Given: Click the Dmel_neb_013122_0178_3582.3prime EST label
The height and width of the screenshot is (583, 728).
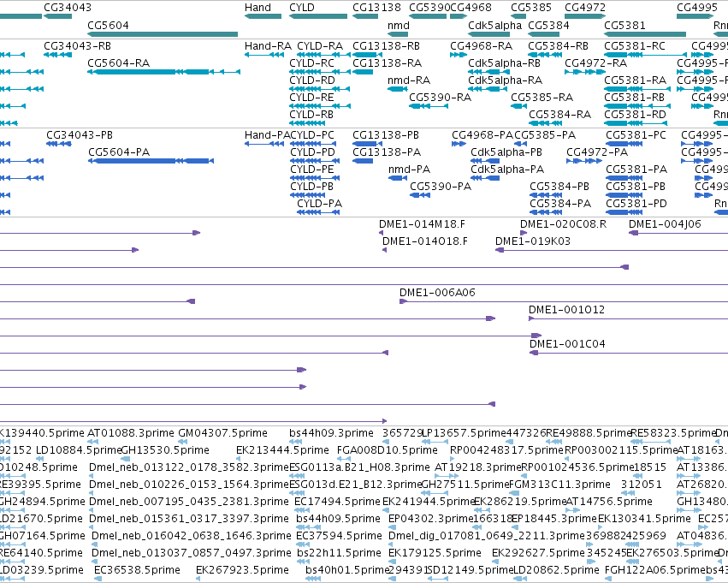Looking at the screenshot, I should pyautogui.click(x=189, y=467).
